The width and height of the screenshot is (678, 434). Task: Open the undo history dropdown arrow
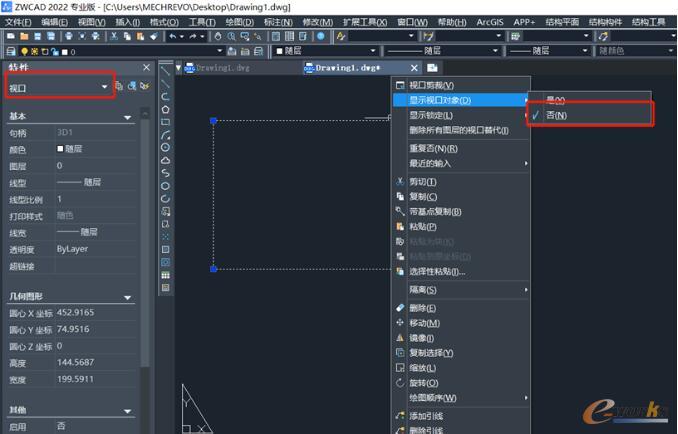(x=182, y=36)
